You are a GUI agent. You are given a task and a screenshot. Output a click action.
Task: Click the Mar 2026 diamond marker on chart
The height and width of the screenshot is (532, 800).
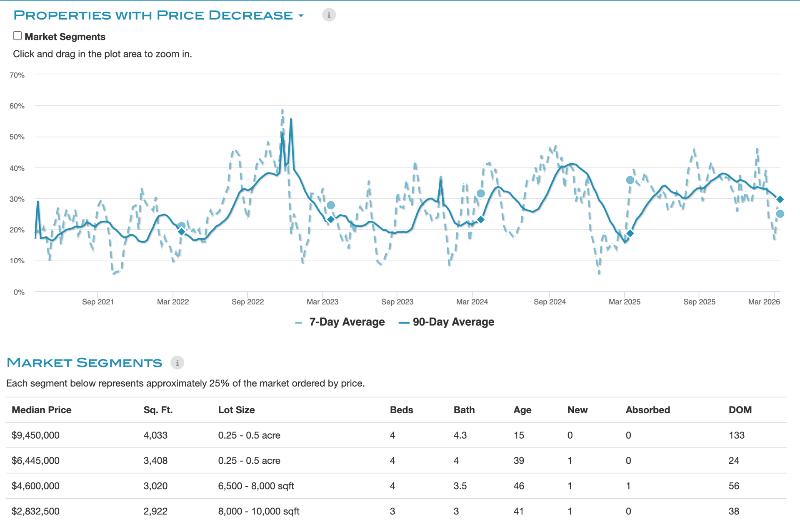pos(780,200)
